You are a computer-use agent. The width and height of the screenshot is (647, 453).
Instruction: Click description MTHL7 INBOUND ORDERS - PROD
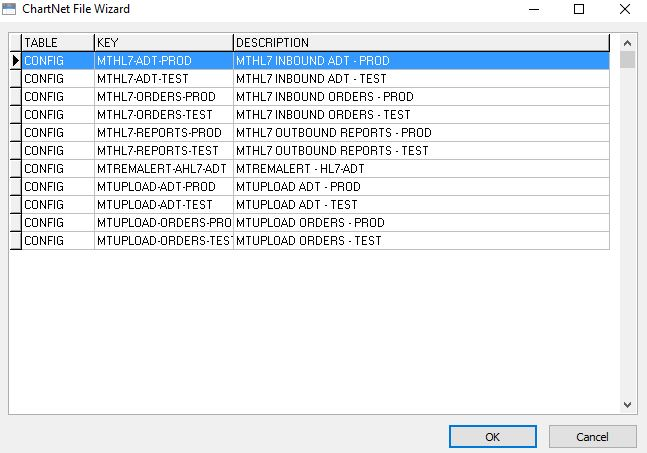tap(421, 97)
